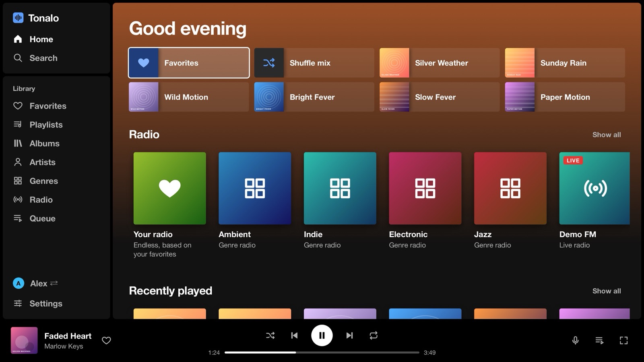Play the Jazz genre radio card

510,188
